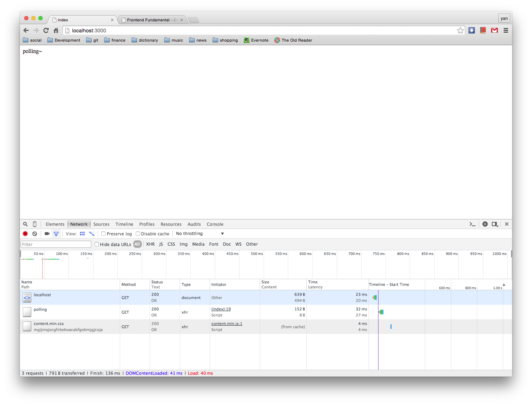Toggle device mode phone icon
Screen dimensions: 532x405
pos(34,224)
